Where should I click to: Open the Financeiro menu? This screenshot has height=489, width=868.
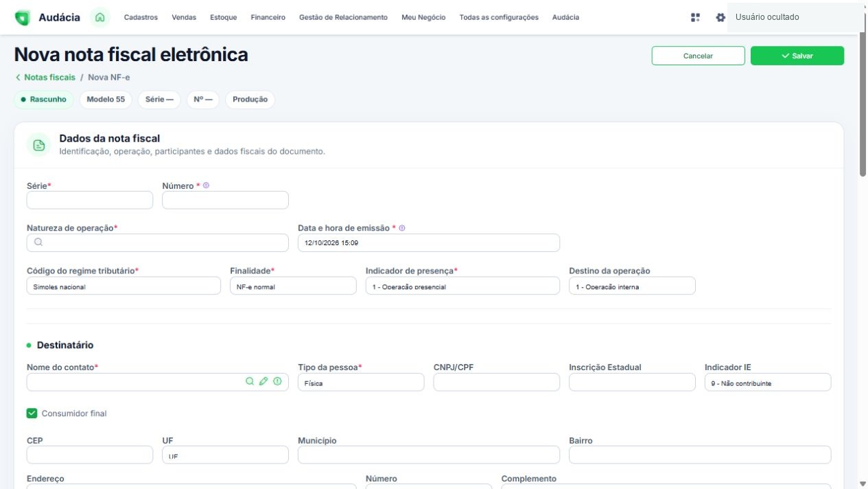268,18
